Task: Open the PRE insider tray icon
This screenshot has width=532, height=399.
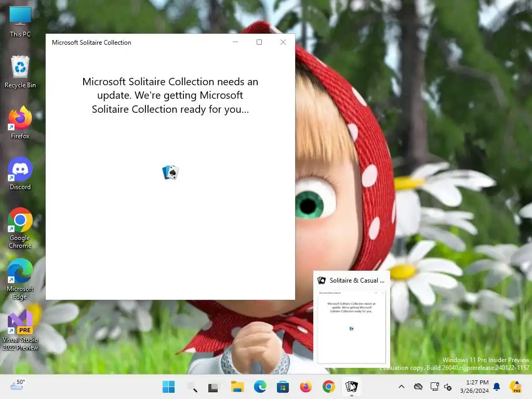Action: click(516, 387)
